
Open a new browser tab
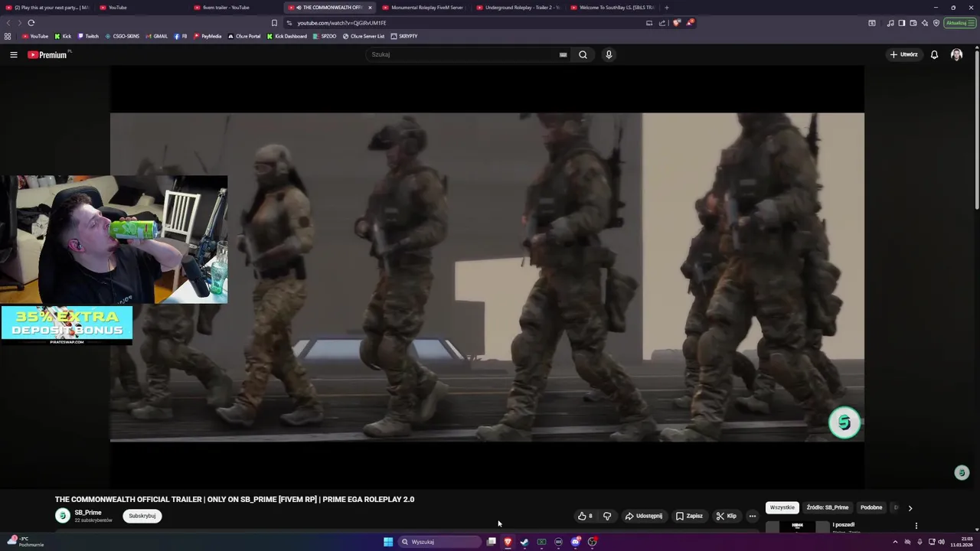click(666, 8)
